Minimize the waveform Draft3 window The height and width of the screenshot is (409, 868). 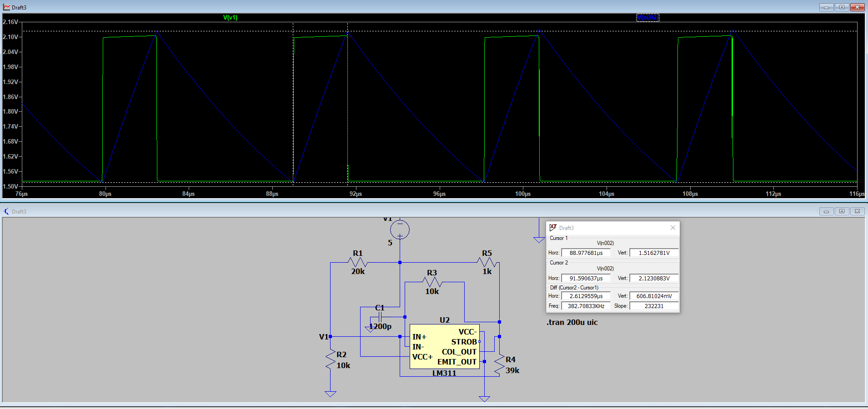click(x=826, y=7)
